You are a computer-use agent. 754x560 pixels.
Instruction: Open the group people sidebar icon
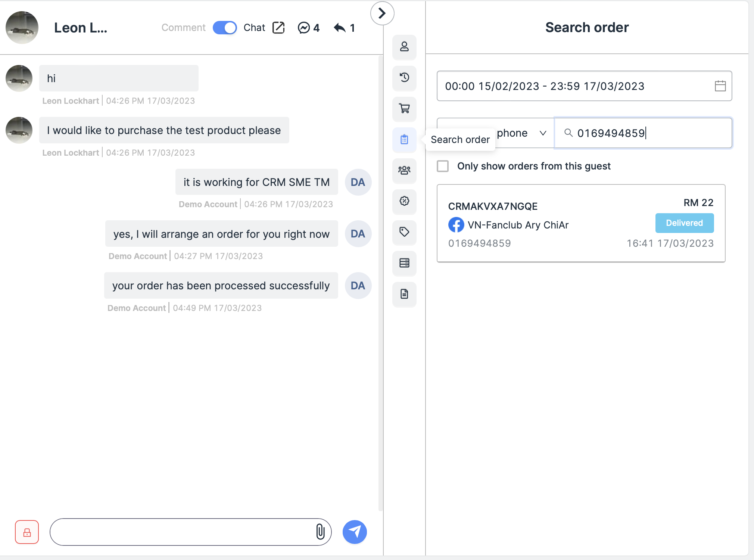[404, 171]
